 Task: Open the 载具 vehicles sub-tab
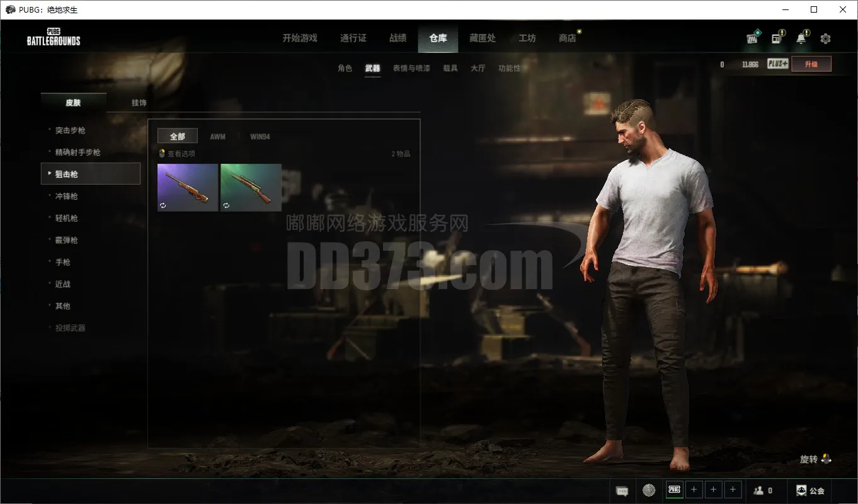coord(450,68)
